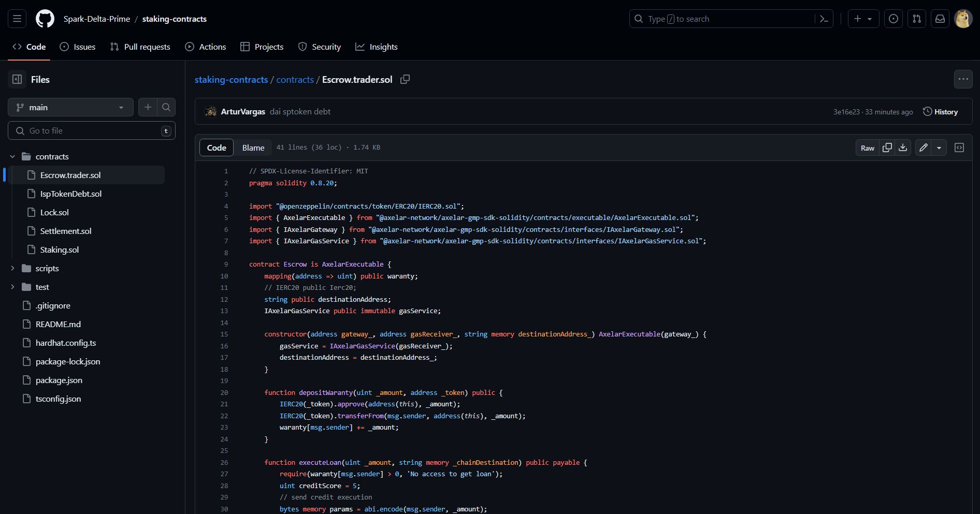Switch to the Issues tab
The height and width of the screenshot is (514, 980).
[x=78, y=47]
